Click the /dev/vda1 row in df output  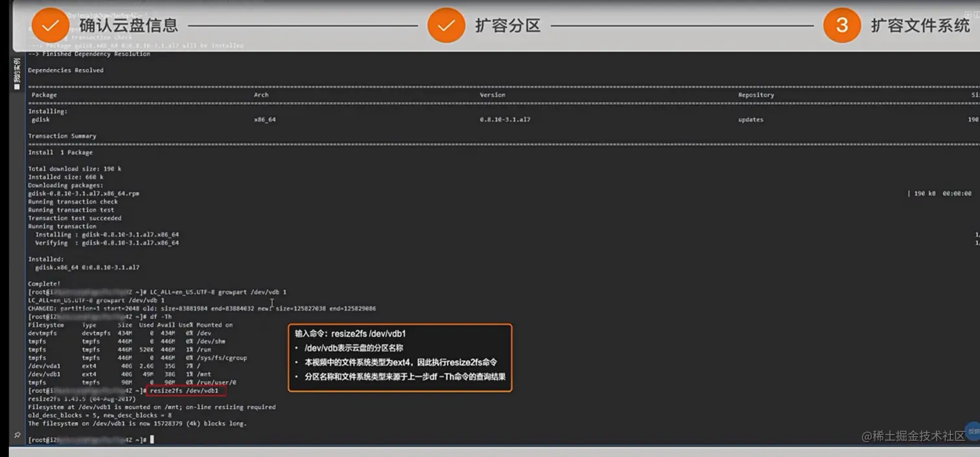(x=115, y=366)
